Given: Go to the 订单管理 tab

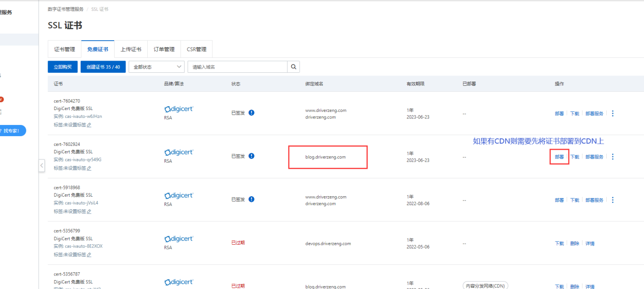Looking at the screenshot, I should (164, 49).
